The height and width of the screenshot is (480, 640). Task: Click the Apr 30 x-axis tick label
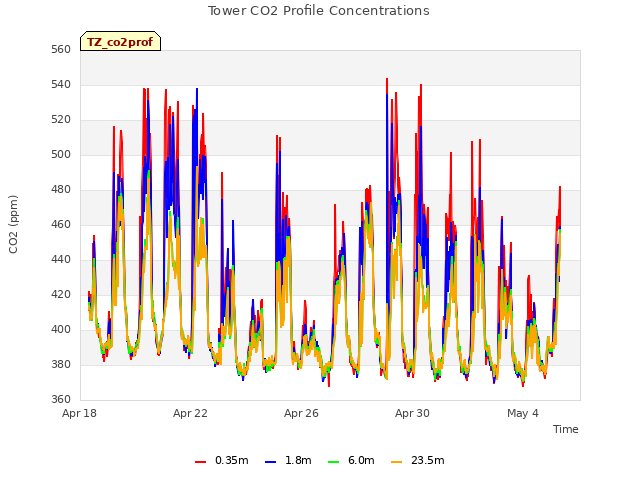412,413
